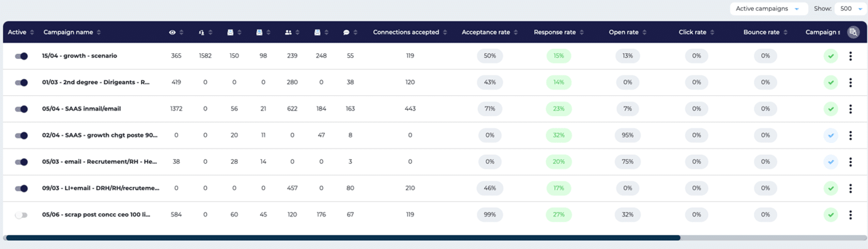This screenshot has height=249, width=868.
Task: Click green status check for 15/04 growth scenario
Action: coord(831,56)
